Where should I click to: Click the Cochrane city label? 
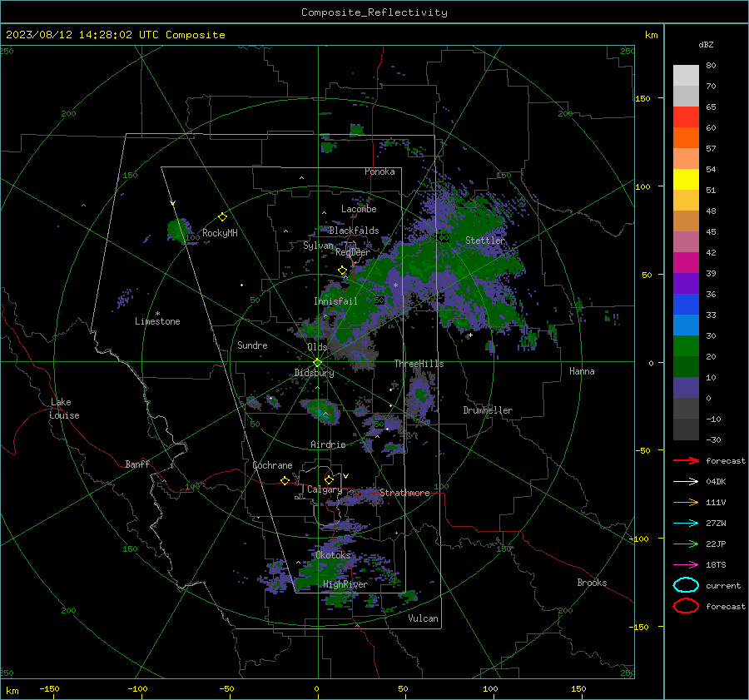[x=272, y=465]
